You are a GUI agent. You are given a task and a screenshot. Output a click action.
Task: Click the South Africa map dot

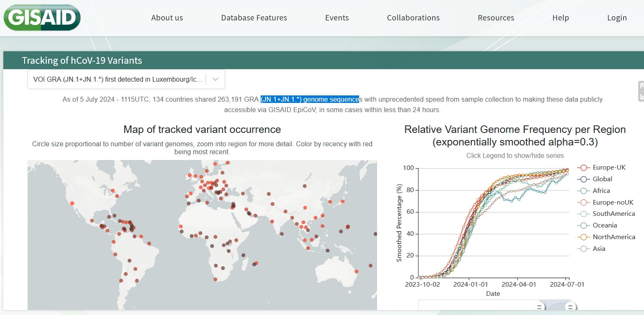[215, 279]
